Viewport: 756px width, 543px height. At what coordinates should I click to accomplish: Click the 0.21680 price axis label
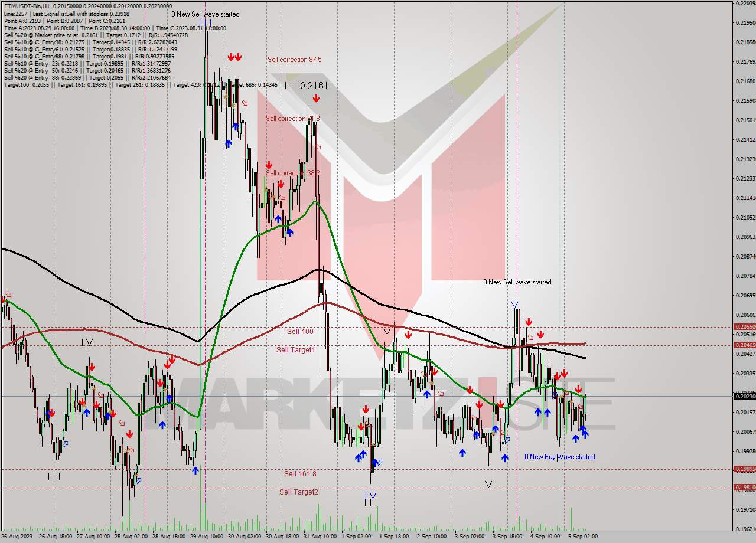pyautogui.click(x=747, y=81)
